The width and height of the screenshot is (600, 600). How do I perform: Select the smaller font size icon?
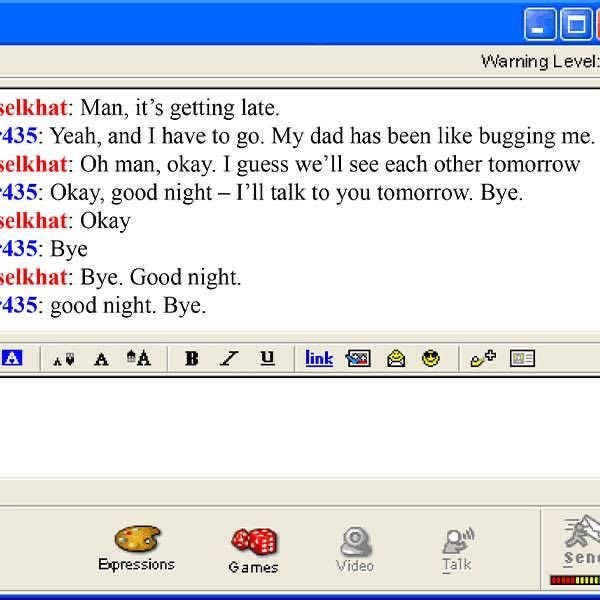(64, 359)
